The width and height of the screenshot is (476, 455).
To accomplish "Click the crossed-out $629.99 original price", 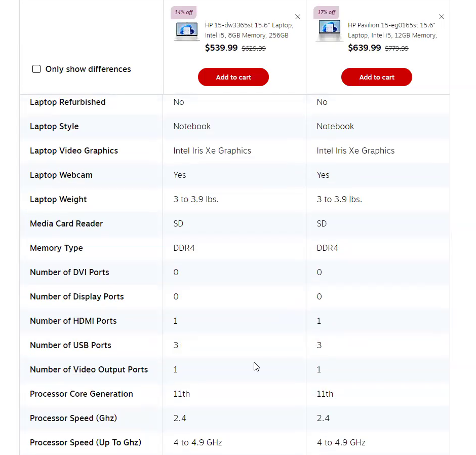I will tap(254, 49).
